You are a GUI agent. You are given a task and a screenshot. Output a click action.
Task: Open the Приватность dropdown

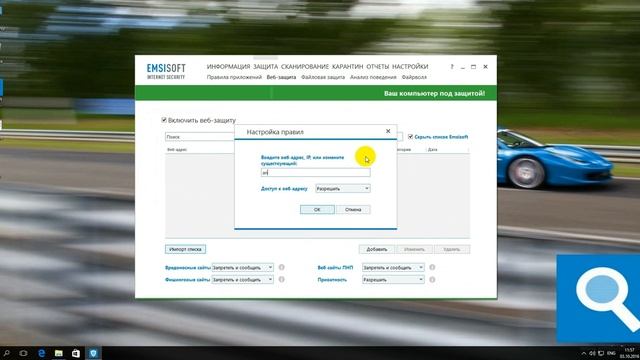point(393,280)
